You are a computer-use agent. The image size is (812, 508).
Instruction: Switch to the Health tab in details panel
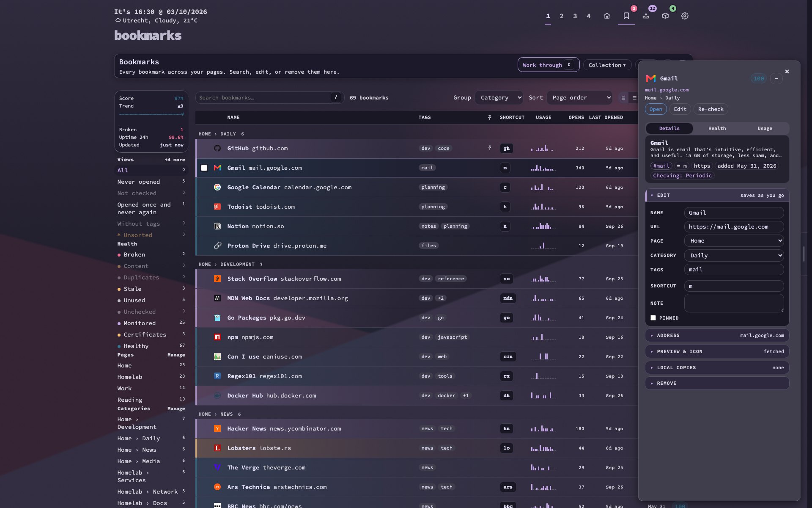tap(717, 128)
